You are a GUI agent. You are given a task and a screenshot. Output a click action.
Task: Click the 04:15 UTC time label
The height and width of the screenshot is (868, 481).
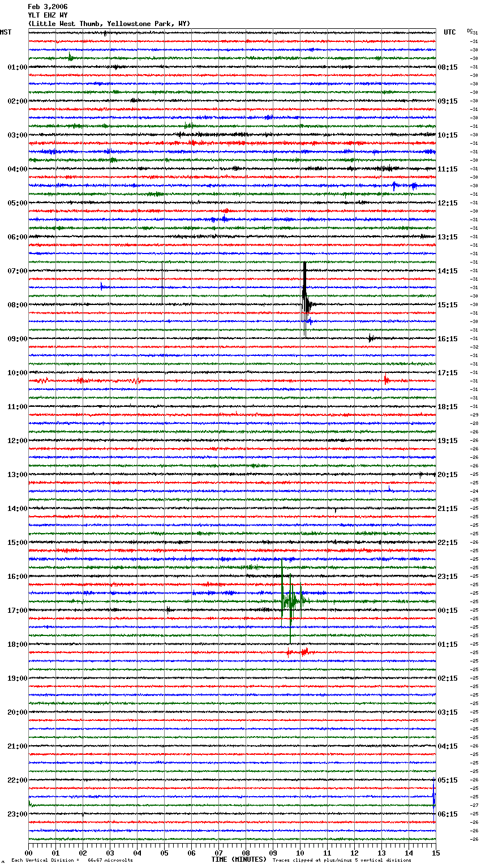pos(448,746)
